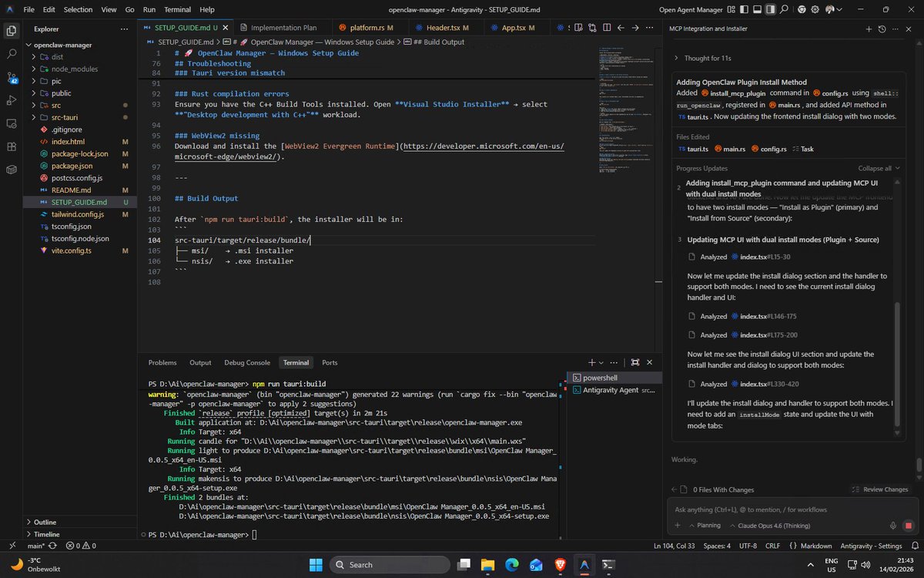
Task: Start a new conversation with plus icon
Action: click(869, 29)
